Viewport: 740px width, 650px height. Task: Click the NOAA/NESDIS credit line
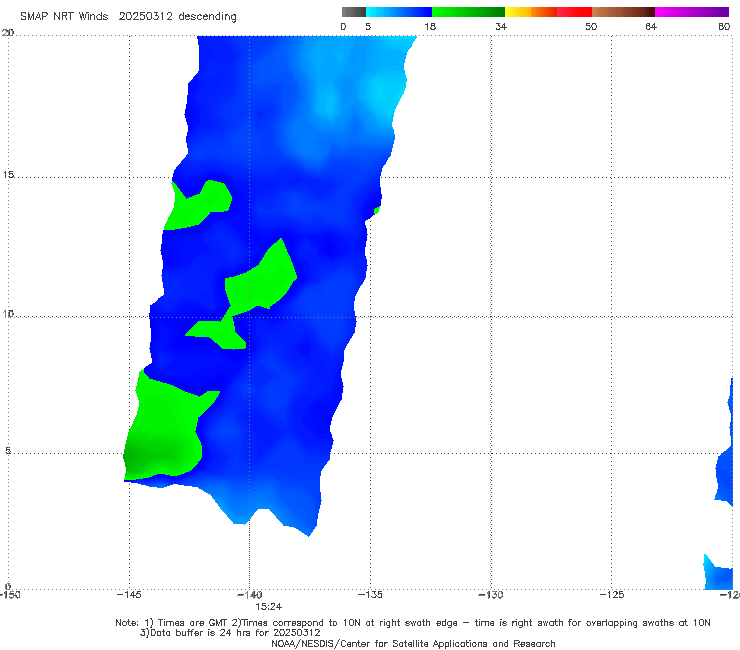[413, 643]
